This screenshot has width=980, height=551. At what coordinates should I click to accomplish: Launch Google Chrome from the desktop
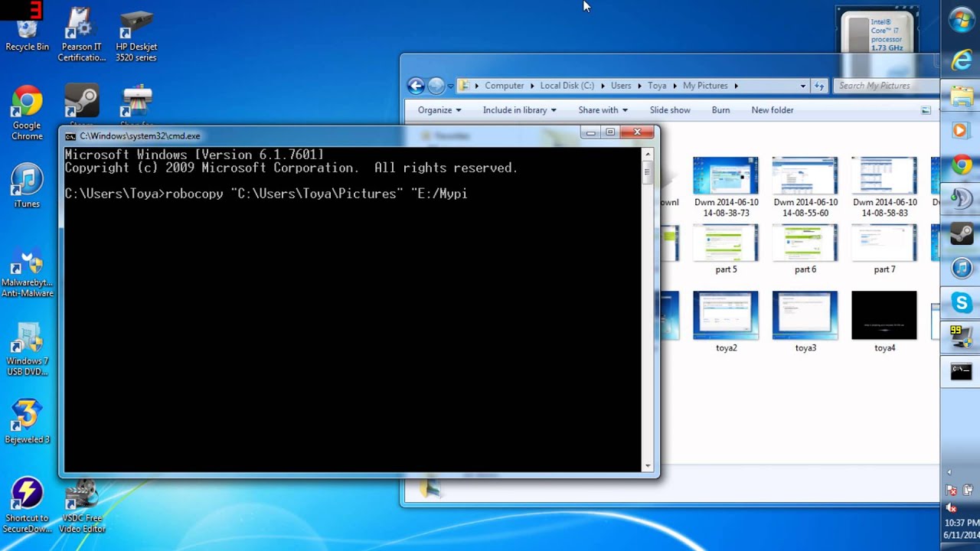[x=27, y=113]
